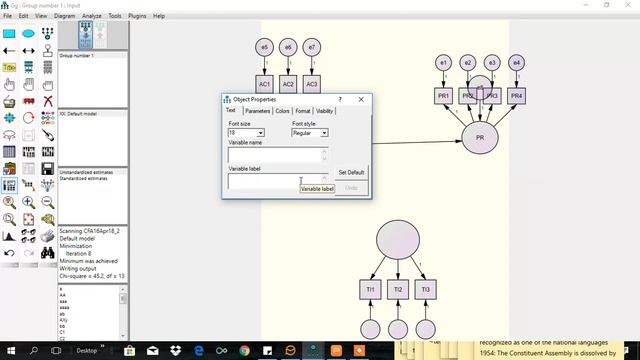Open the analysis properties tool

point(28,152)
